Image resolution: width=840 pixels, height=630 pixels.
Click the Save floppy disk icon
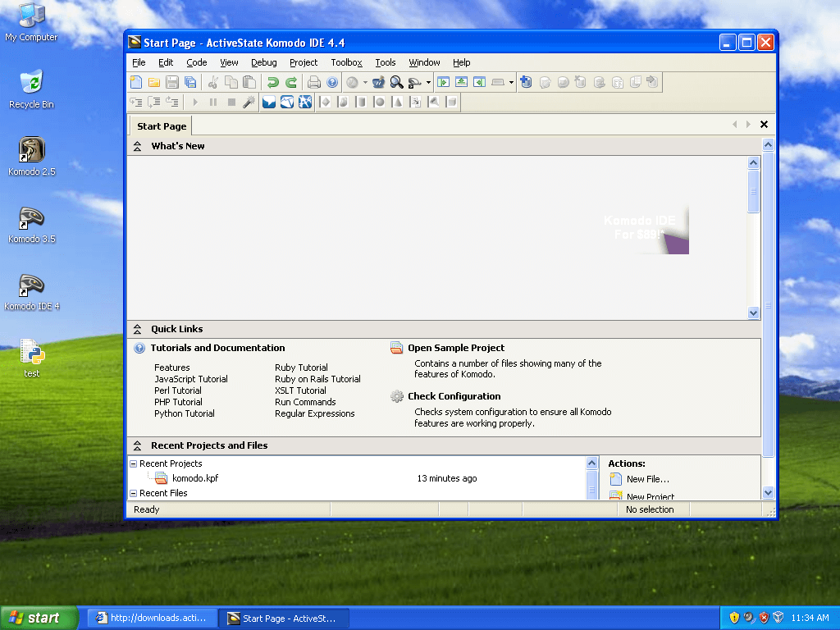[172, 82]
